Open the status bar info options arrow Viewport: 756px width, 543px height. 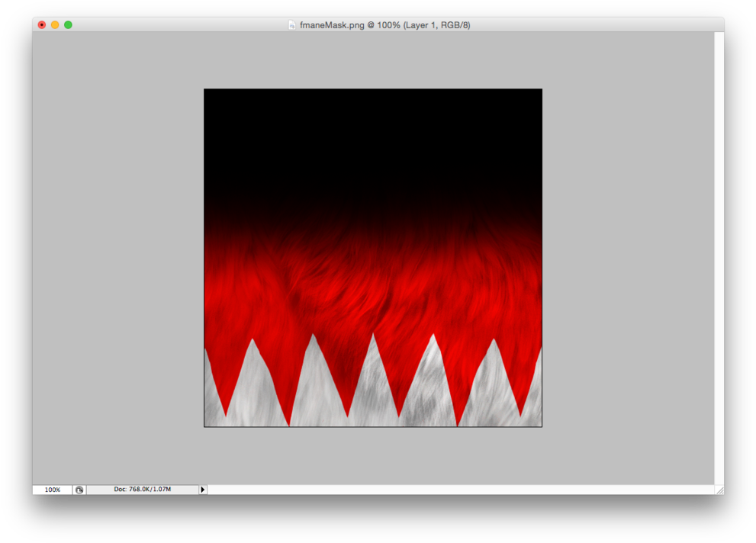click(x=203, y=490)
